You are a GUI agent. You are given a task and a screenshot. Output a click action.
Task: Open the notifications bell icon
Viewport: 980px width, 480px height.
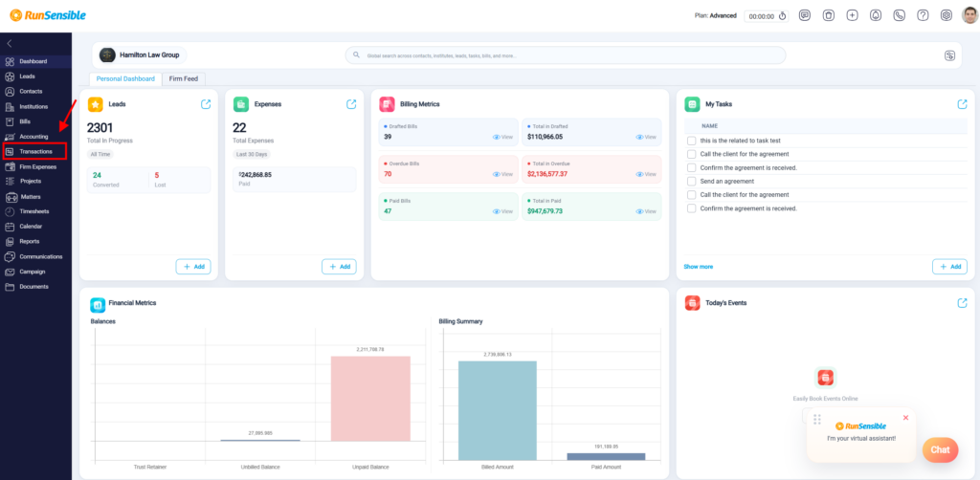(x=876, y=15)
